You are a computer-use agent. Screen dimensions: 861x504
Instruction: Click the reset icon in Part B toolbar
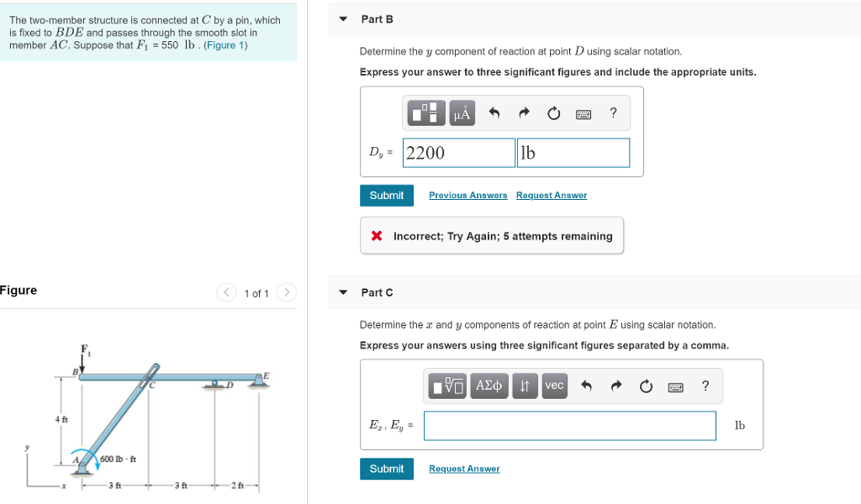point(553,113)
